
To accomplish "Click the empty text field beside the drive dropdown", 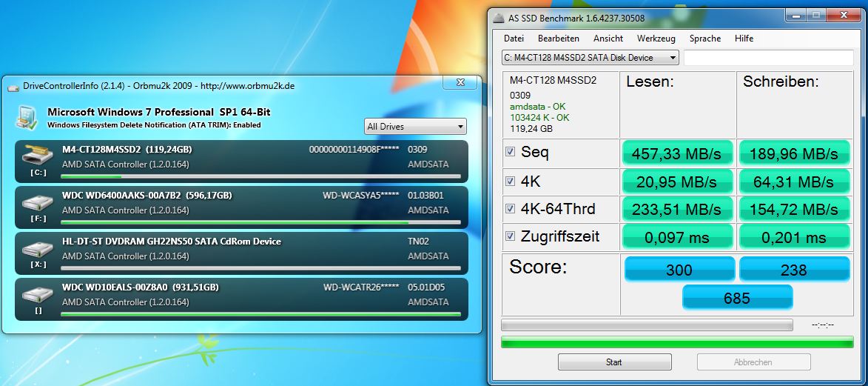I will point(768,58).
